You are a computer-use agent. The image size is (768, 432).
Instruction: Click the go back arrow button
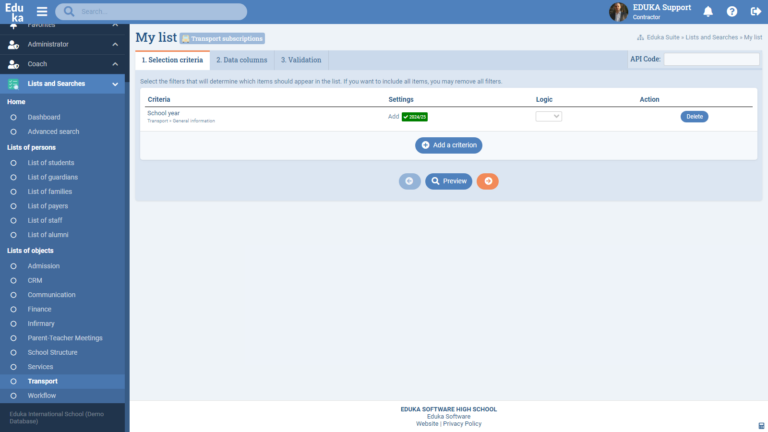point(409,181)
